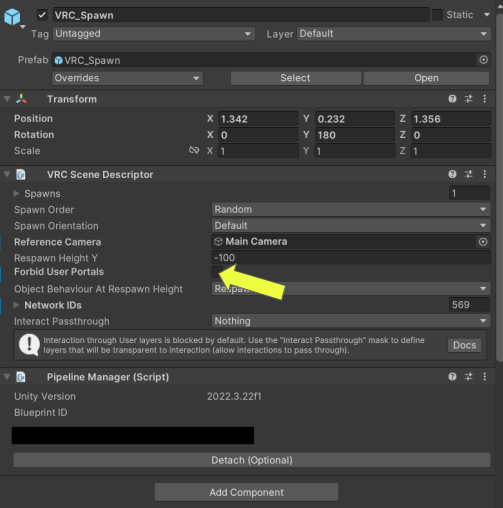The width and height of the screenshot is (503, 508).
Task: Toggle the VRC_Spawn active checkbox
Action: [x=42, y=15]
